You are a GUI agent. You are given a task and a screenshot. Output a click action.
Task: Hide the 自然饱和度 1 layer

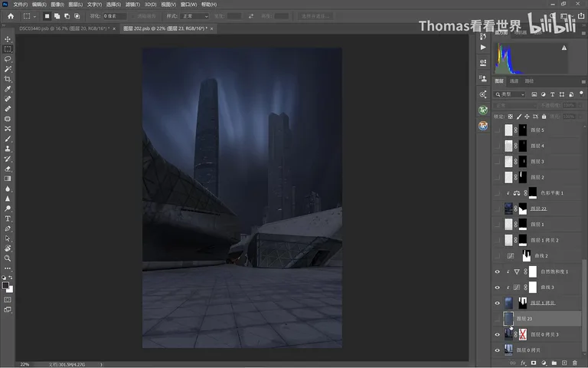[497, 271]
